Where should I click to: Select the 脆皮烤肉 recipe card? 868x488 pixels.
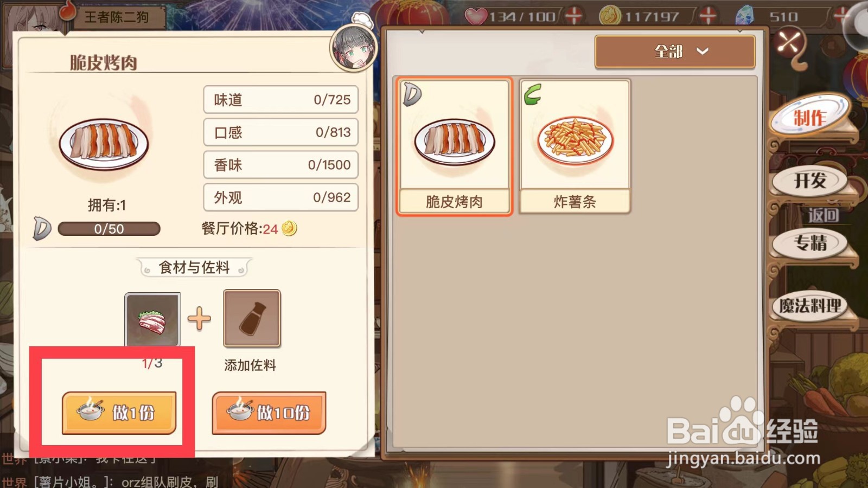coord(454,146)
